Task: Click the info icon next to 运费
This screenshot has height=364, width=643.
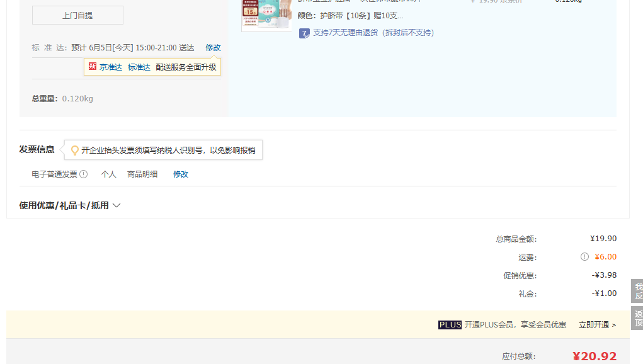Action: click(x=584, y=256)
